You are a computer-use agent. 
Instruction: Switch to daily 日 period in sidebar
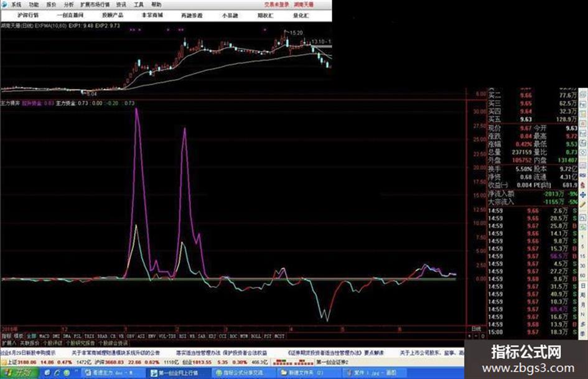tap(583, 286)
